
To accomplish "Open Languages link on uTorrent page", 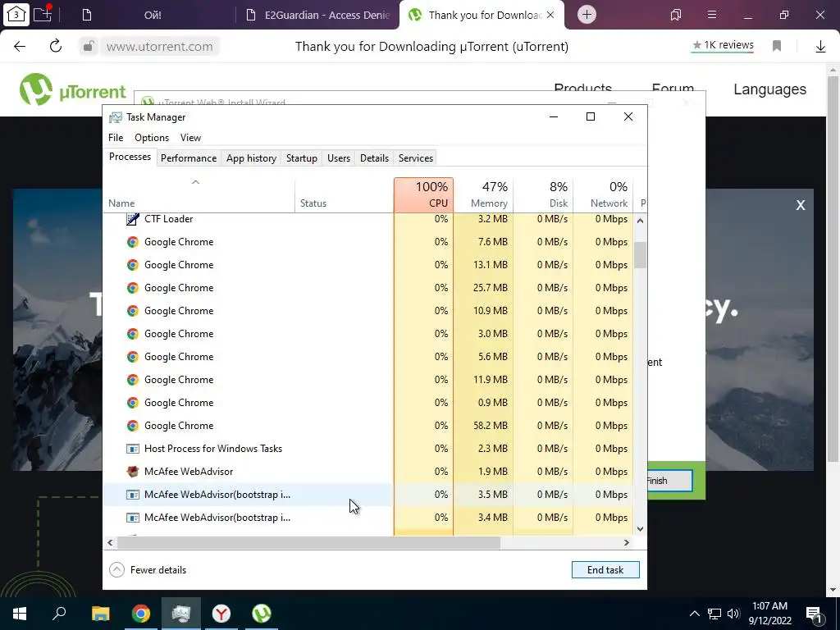I will (769, 89).
